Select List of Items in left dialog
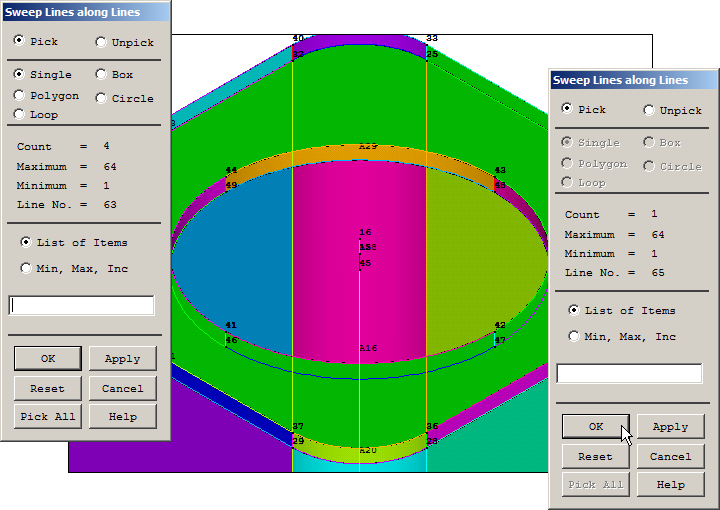The width and height of the screenshot is (720, 510). pos(26,242)
